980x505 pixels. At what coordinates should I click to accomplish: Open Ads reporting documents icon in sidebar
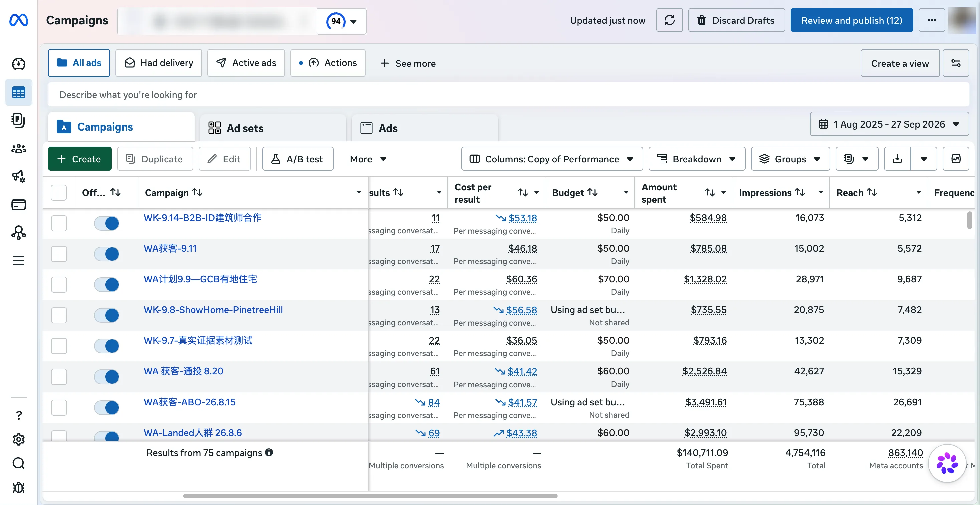(18, 120)
